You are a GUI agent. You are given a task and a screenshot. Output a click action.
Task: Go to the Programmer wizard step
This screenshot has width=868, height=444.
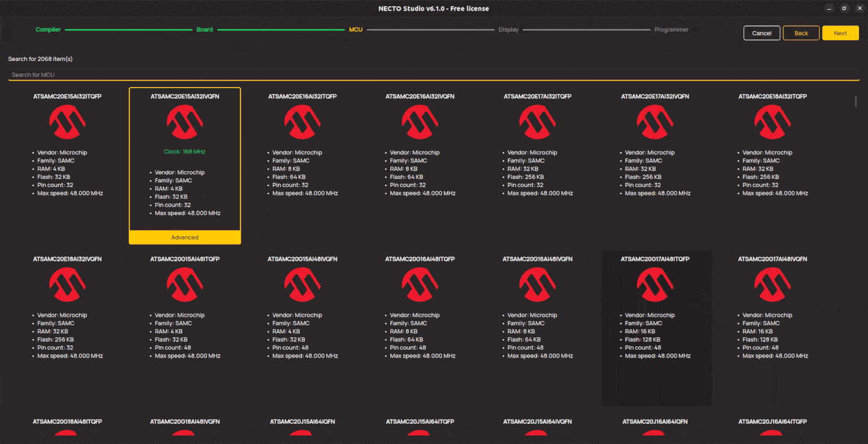coord(671,29)
